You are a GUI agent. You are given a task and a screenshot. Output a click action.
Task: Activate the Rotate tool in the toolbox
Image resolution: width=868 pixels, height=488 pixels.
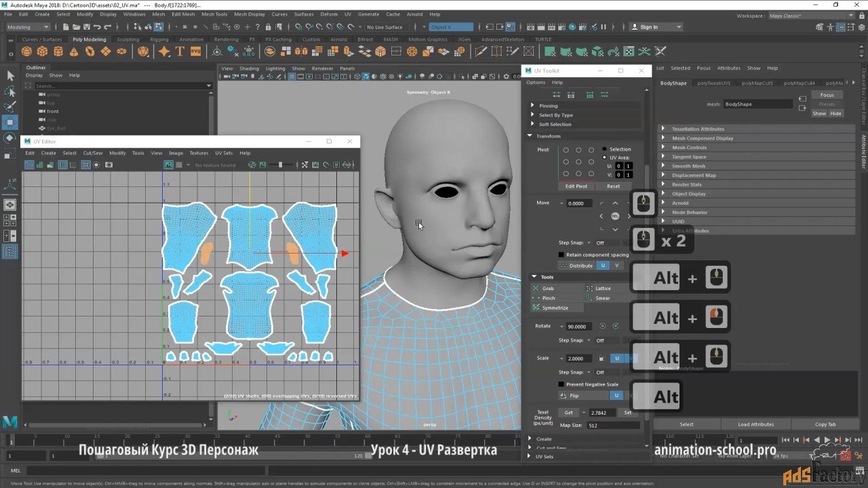pyautogui.click(x=10, y=138)
